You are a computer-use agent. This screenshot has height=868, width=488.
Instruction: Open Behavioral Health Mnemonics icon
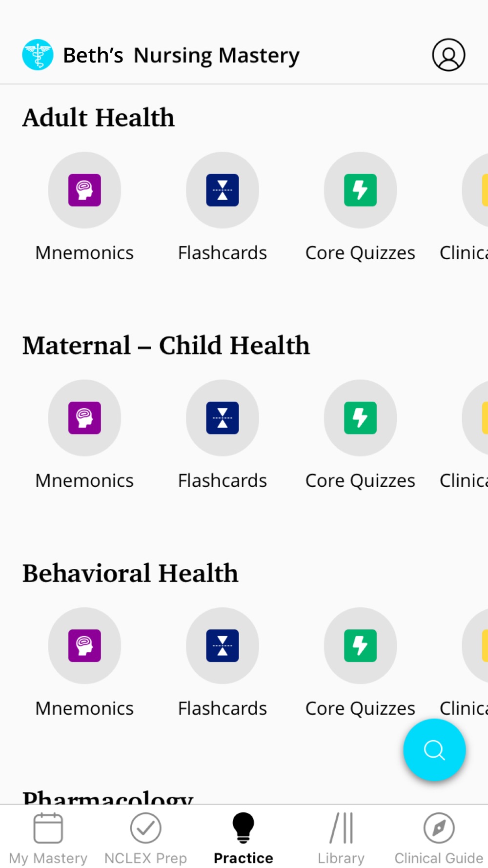(x=84, y=645)
